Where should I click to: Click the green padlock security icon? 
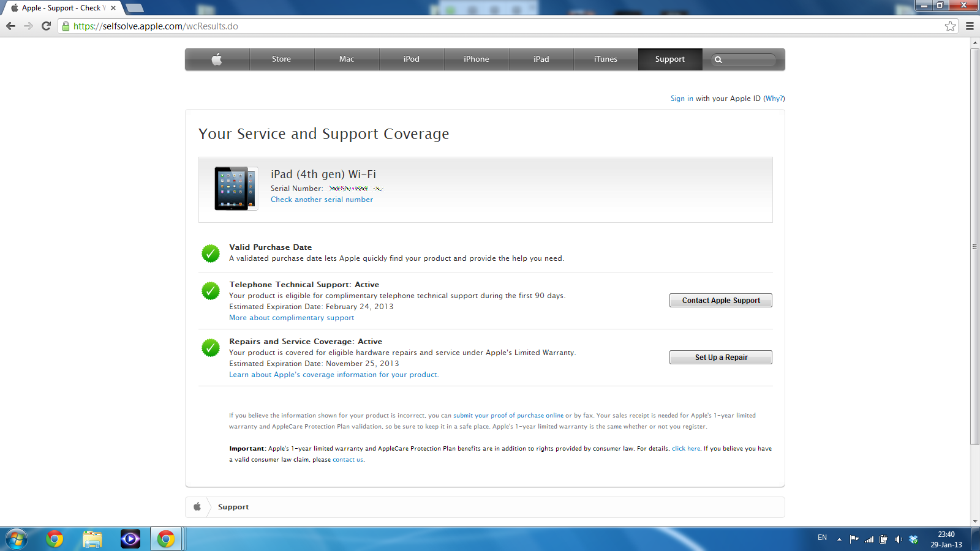tap(66, 26)
